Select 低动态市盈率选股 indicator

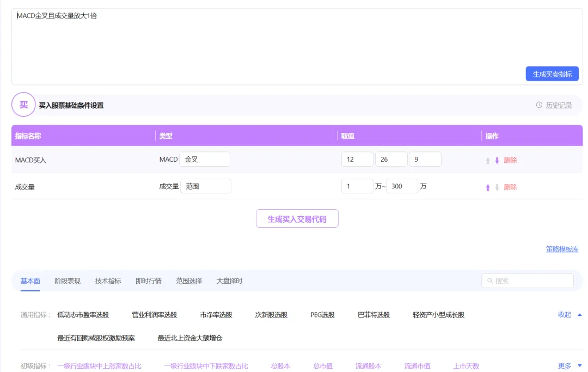point(83,315)
